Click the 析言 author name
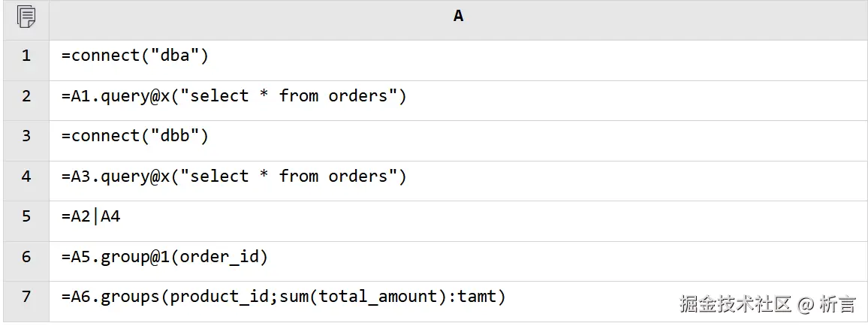Screen dimensions: 868x326 pos(837,303)
